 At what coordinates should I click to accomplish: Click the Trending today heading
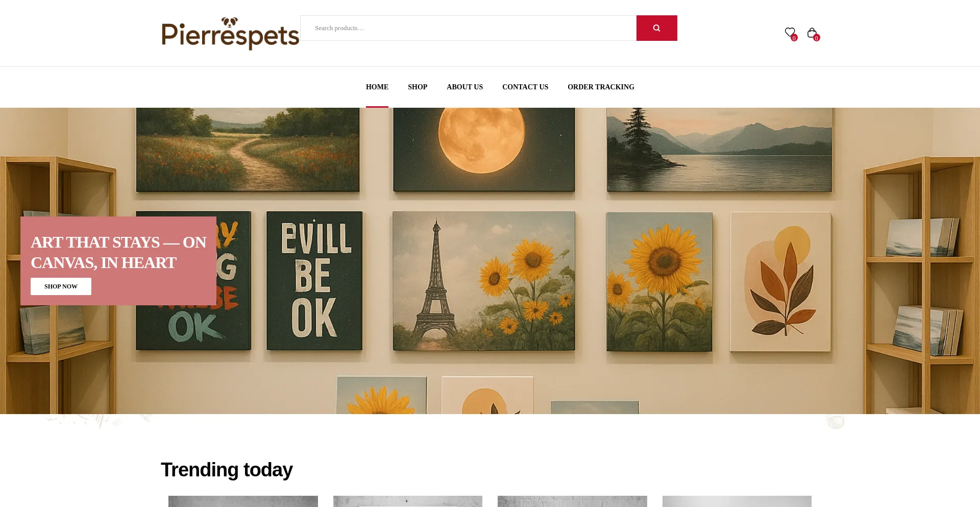point(227,470)
